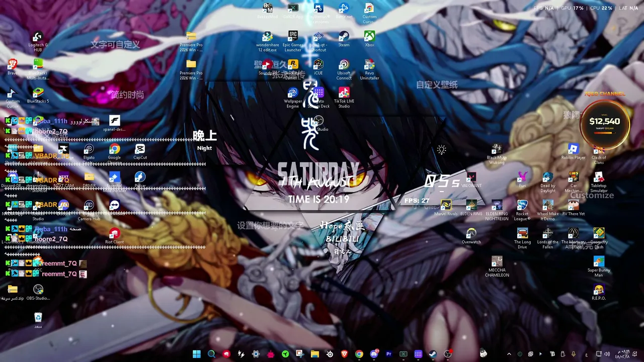The width and height of the screenshot is (644, 362).
Task: Open Discord from the taskbar
Action: click(x=374, y=354)
